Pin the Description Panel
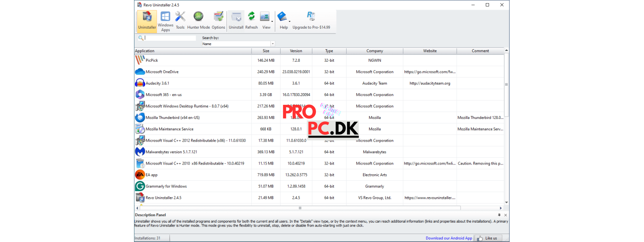 click(499, 215)
